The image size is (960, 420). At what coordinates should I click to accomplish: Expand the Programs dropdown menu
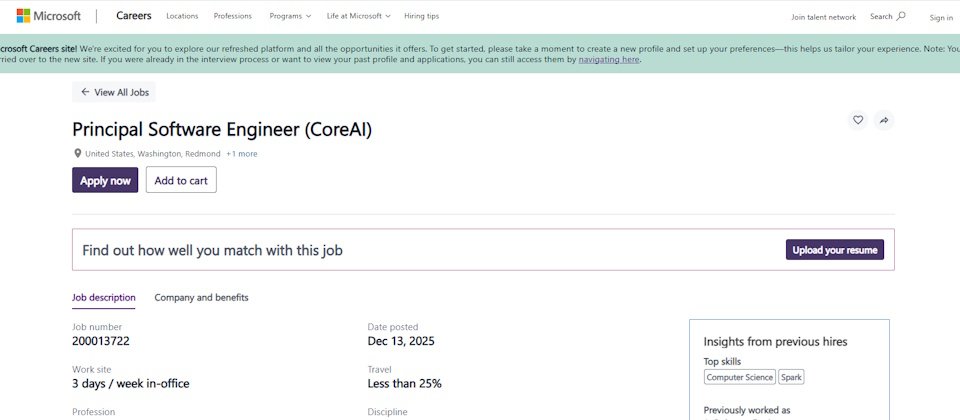(290, 16)
